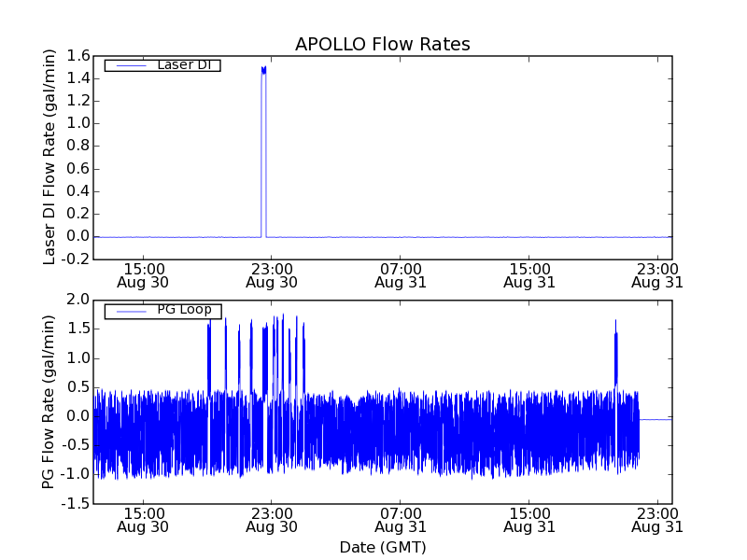The width and height of the screenshot is (747, 560).
Task: Click top plot's 23:00 Aug 31 tick label
Action: [x=657, y=276]
